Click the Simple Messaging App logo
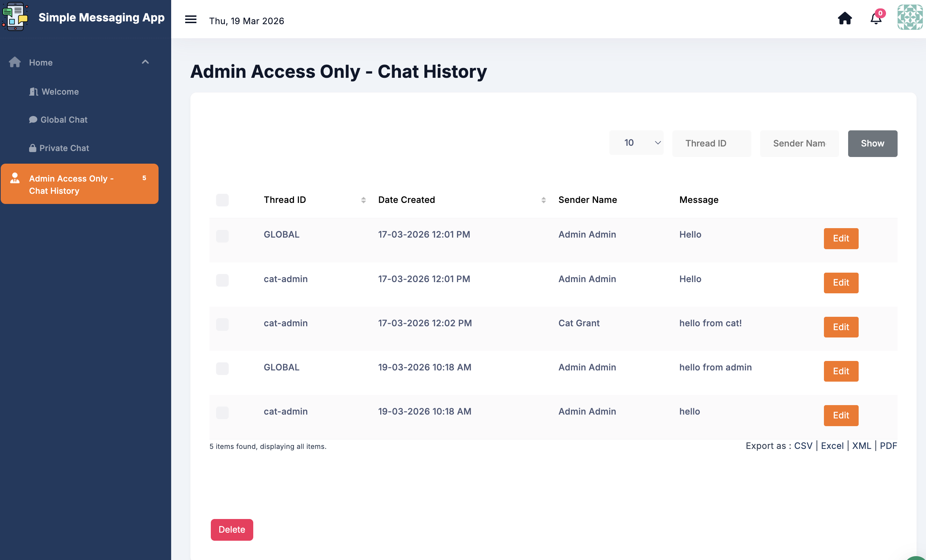This screenshot has height=560, width=926. point(15,17)
